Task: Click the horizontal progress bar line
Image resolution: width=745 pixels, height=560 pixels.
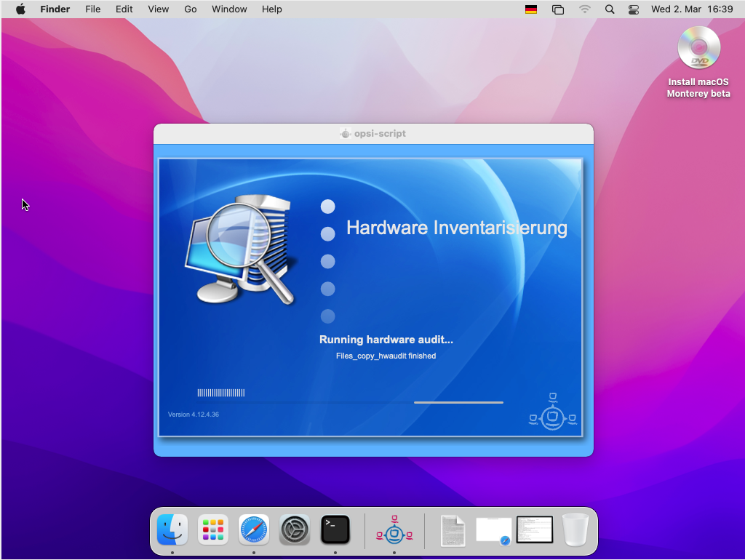Action: coord(350,402)
